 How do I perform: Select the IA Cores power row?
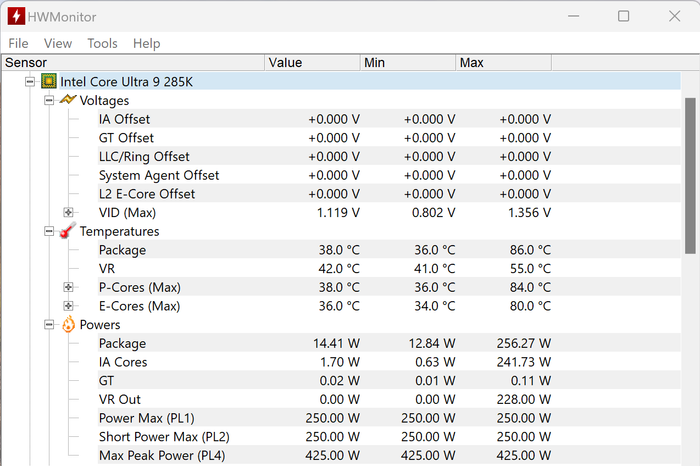coord(389,362)
